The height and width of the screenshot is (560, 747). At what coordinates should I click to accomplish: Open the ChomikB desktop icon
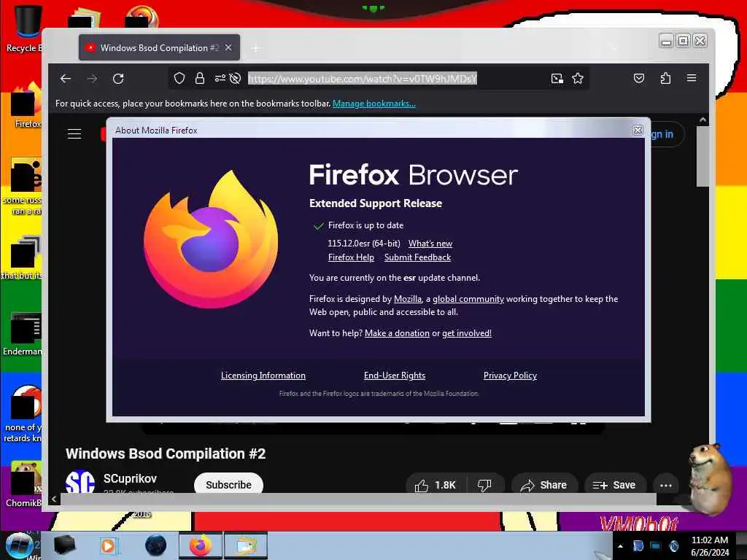coord(24,483)
